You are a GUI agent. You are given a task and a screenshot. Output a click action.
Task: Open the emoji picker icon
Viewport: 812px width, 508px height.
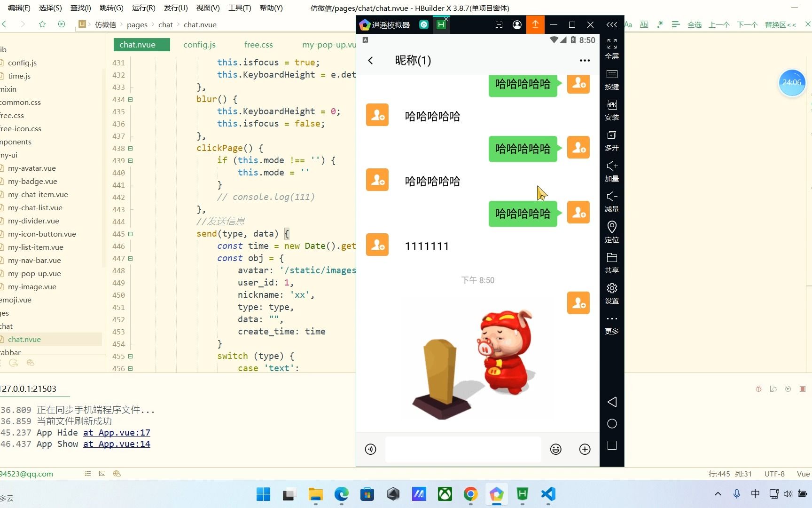point(556,449)
